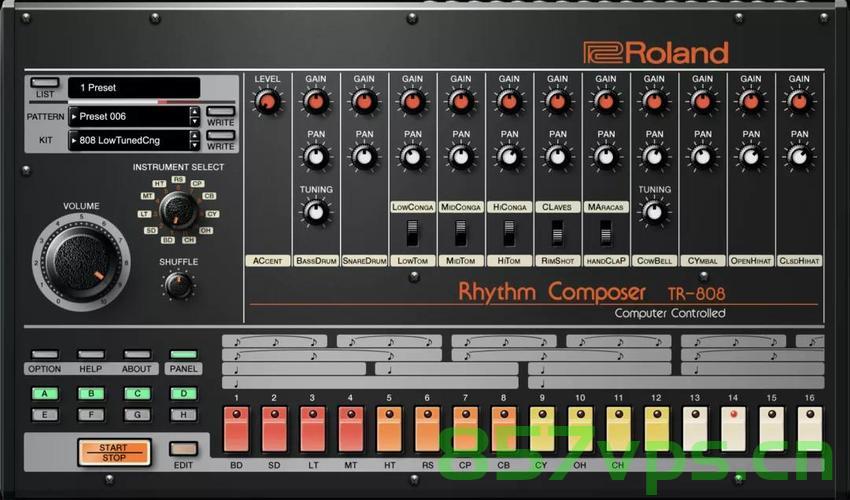850x500 pixels.
Task: Select pattern variation E
Action: tap(45, 415)
